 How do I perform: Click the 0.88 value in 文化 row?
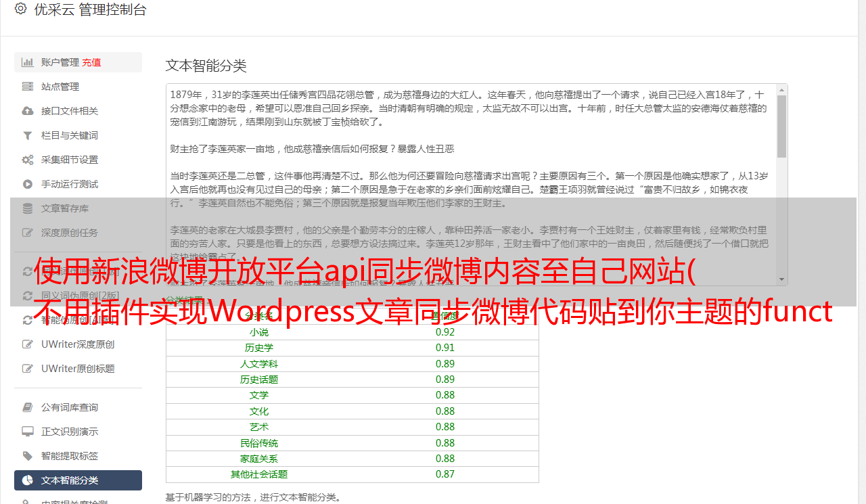point(445,411)
